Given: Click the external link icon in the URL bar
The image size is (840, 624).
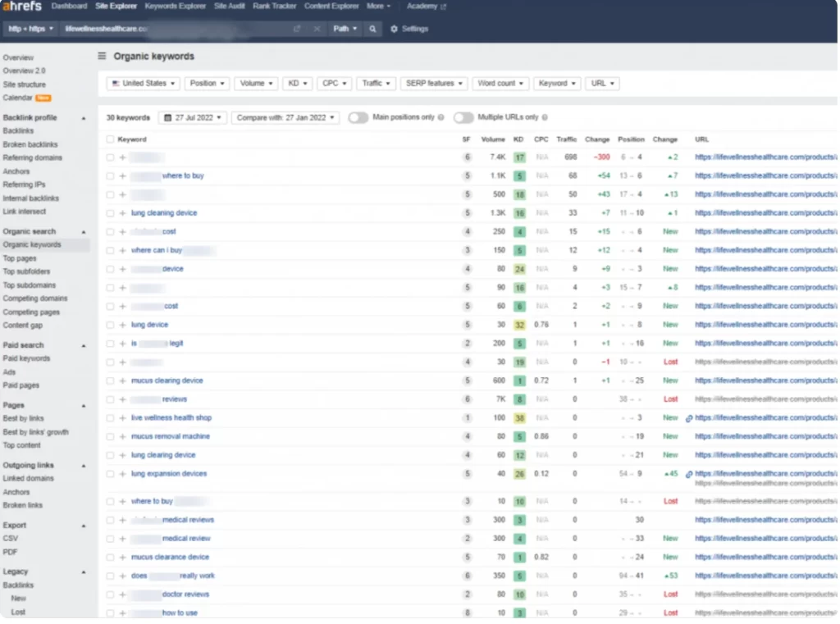Looking at the screenshot, I should [297, 29].
